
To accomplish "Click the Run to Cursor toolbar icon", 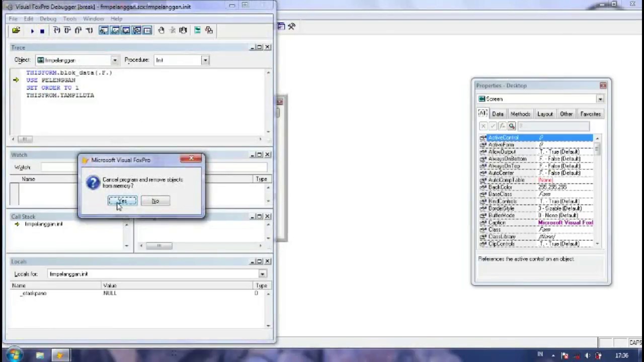I will click(x=89, y=31).
